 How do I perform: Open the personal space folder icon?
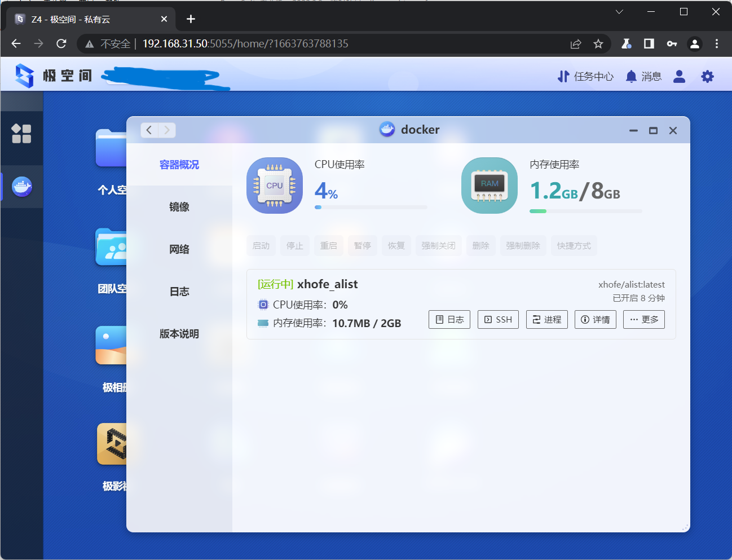point(111,148)
